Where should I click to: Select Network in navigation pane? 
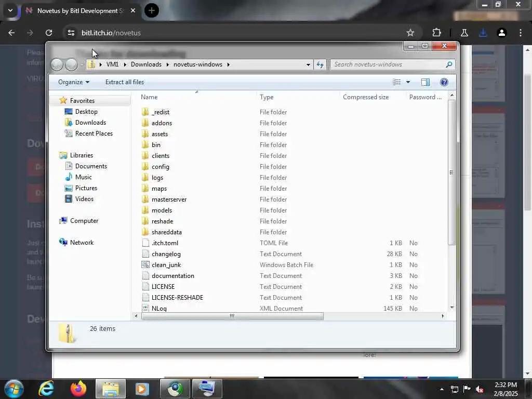[82, 242]
